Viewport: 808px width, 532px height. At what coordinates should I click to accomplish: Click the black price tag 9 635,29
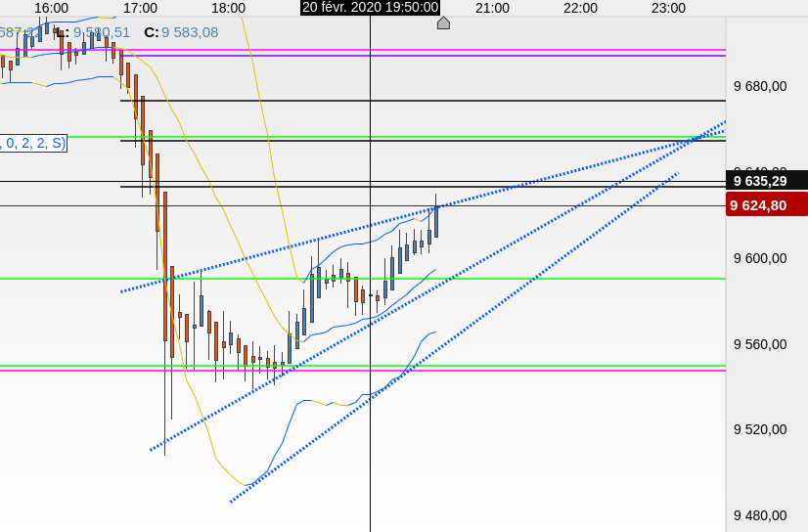pos(767,181)
